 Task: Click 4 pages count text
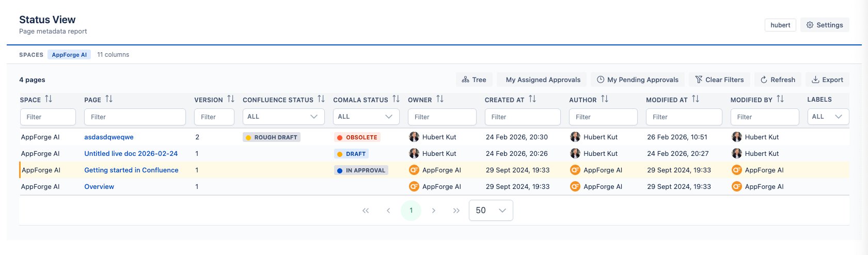pos(32,80)
